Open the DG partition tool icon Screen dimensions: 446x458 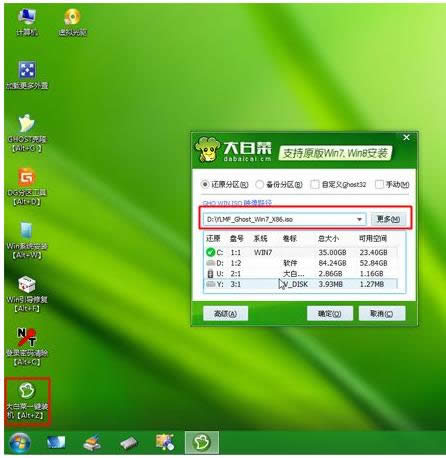tap(27, 187)
